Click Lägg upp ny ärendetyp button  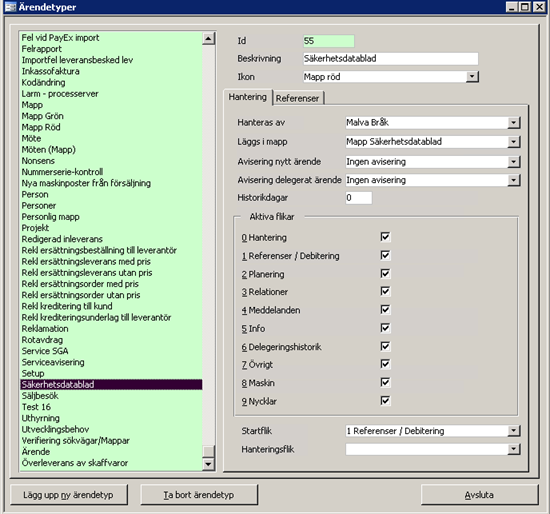click(69, 495)
